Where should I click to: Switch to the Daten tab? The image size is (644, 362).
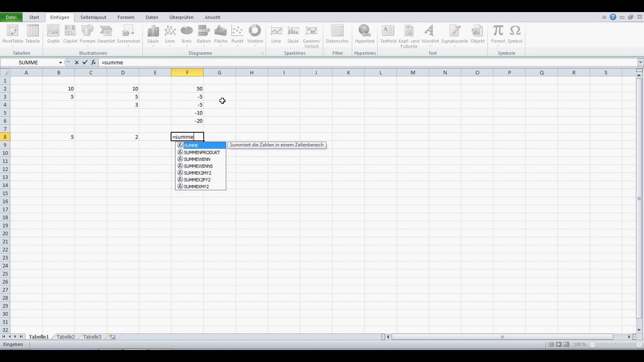[152, 17]
